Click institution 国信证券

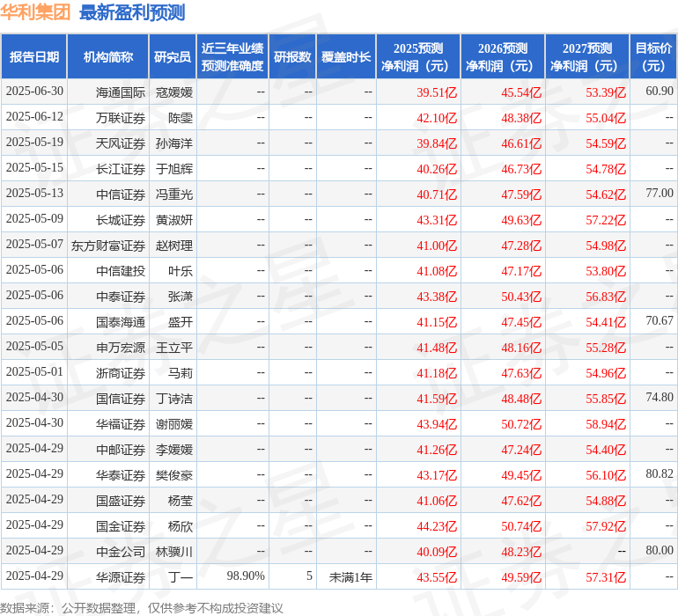(x=121, y=399)
